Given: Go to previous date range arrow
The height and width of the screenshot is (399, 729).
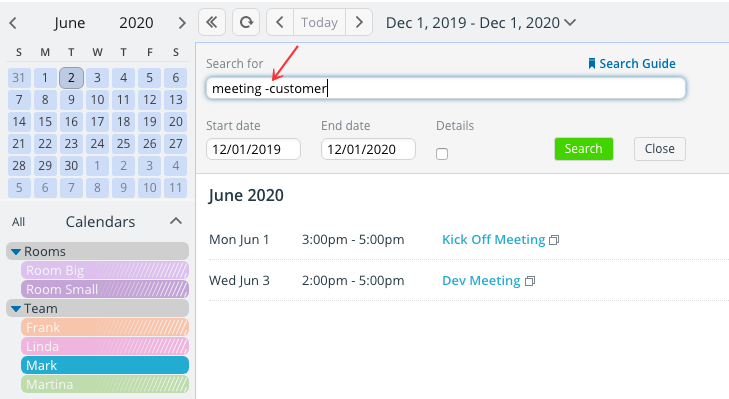Looking at the screenshot, I should tap(280, 22).
